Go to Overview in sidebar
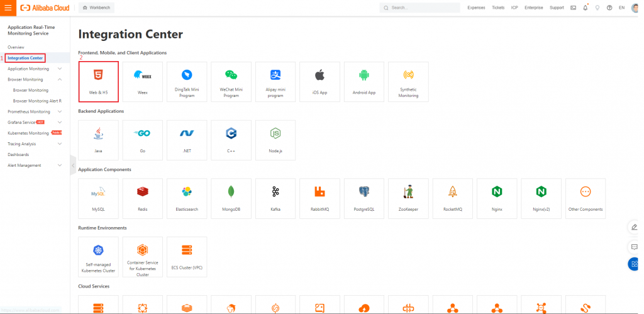This screenshot has height=314, width=644. tap(16, 47)
